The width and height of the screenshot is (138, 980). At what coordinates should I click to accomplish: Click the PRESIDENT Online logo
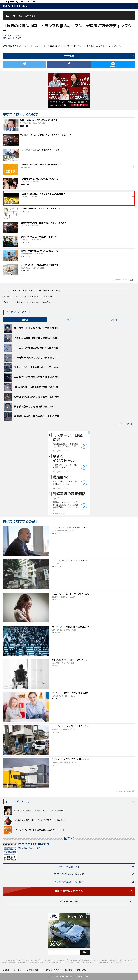click(x=15, y=6)
